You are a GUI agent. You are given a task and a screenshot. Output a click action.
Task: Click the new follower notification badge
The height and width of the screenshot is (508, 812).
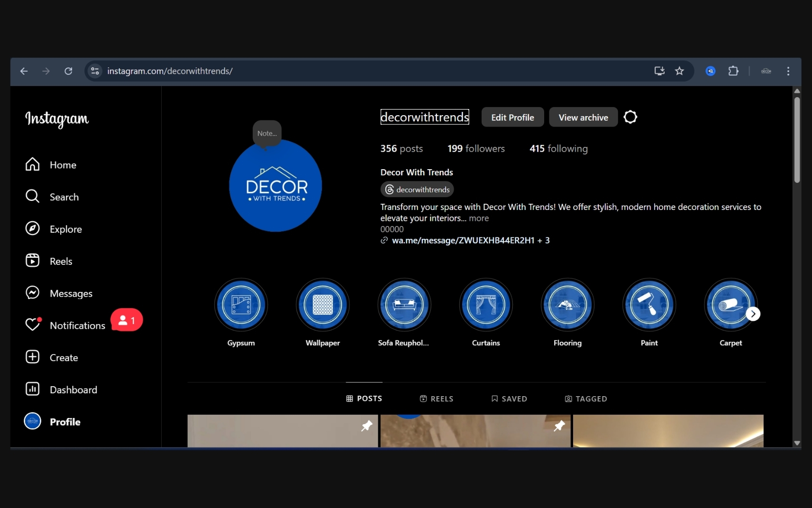(127, 320)
